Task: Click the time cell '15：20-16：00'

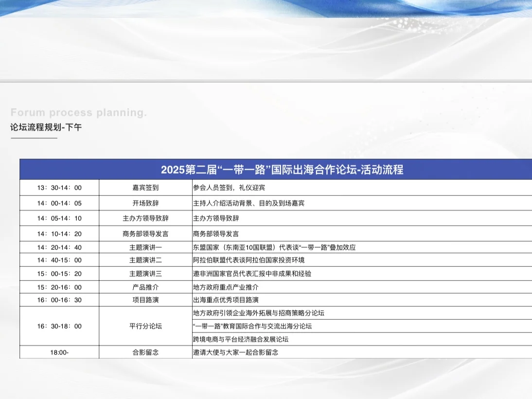Action: click(59, 288)
